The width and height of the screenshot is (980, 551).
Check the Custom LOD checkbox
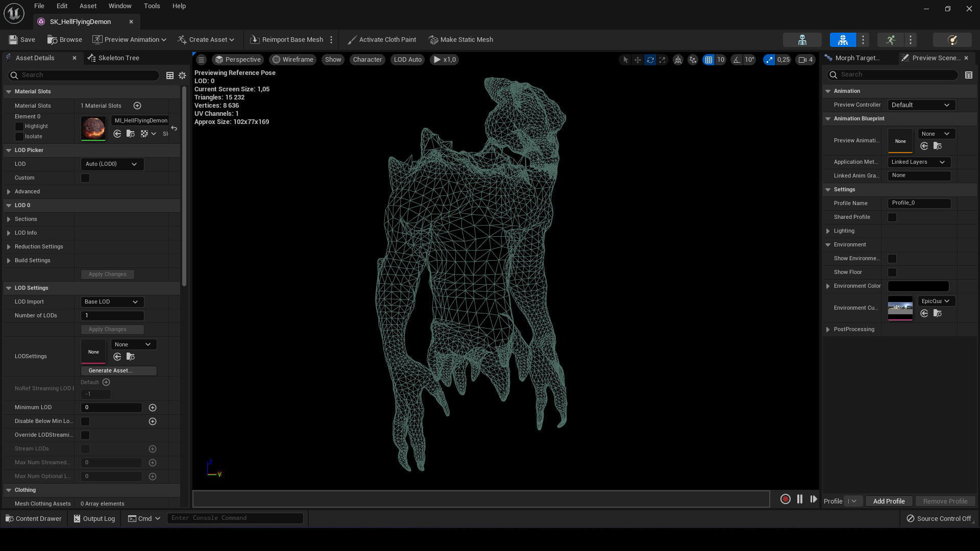[85, 178]
